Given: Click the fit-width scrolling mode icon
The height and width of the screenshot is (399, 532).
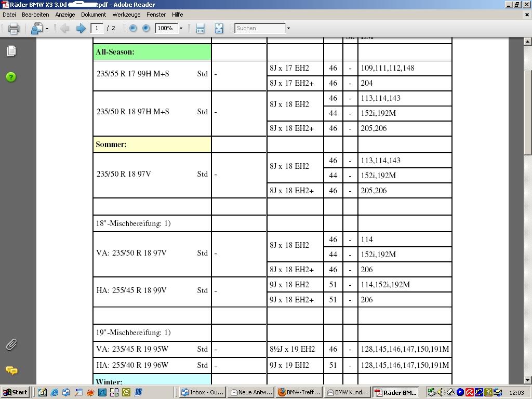Looking at the screenshot, I should pos(200,29).
